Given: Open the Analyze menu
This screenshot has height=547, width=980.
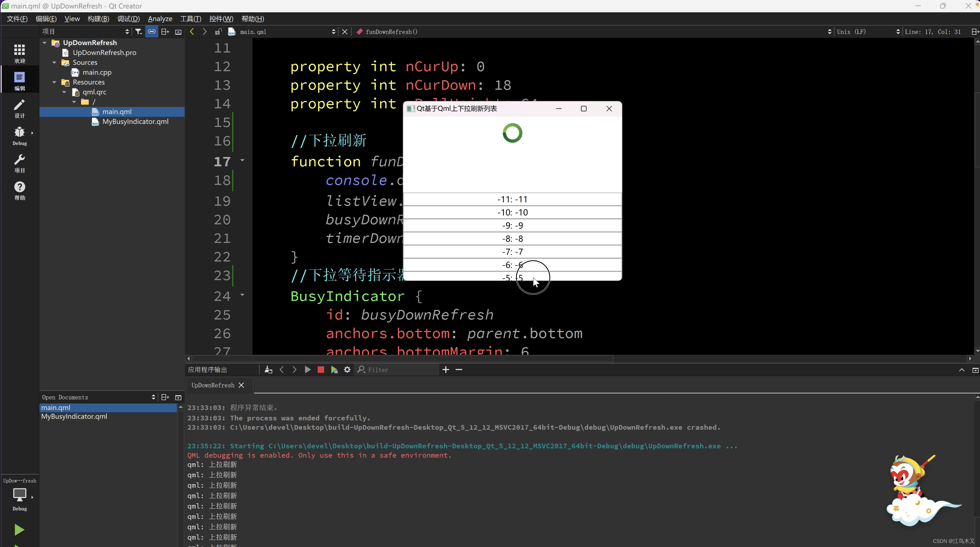Looking at the screenshot, I should coord(160,19).
